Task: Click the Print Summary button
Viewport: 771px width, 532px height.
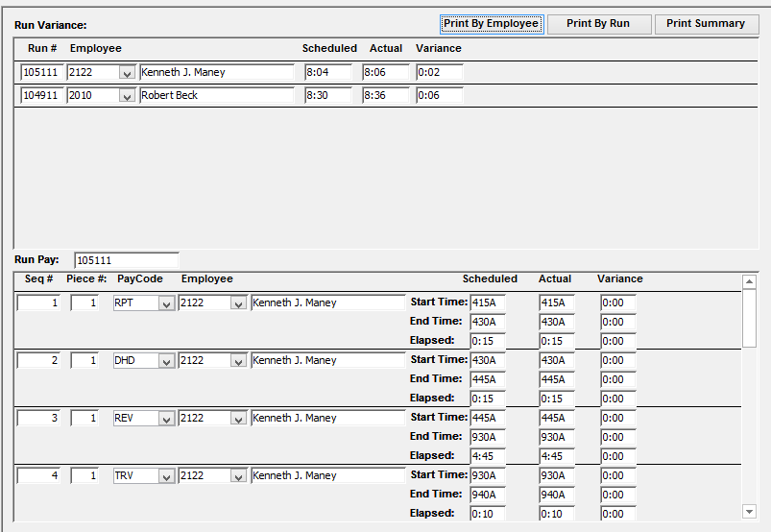Action: [x=706, y=24]
